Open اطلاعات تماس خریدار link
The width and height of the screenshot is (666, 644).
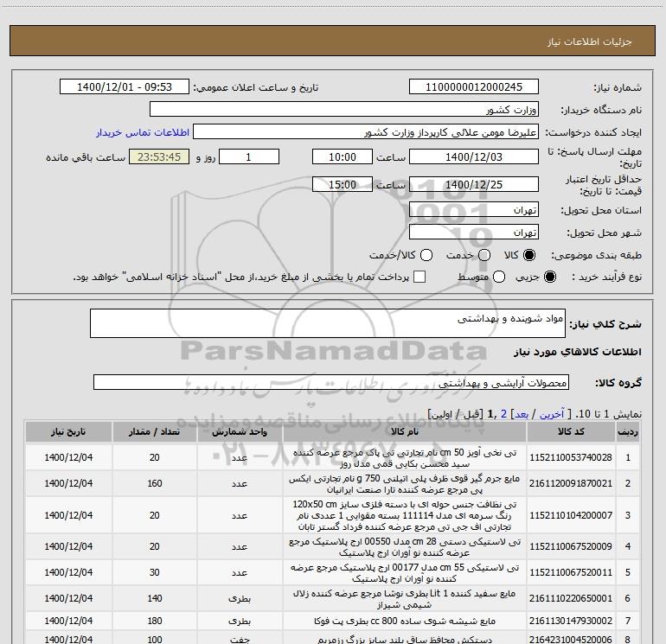point(143,132)
